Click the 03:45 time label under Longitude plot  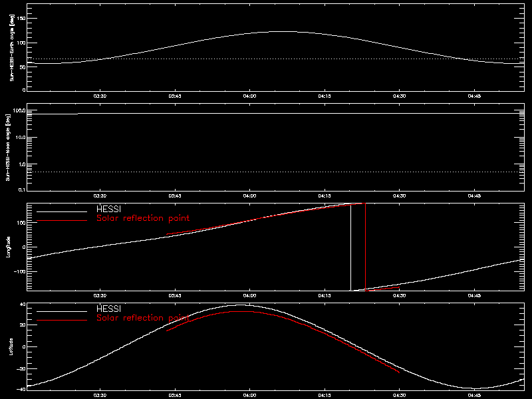pos(175,295)
